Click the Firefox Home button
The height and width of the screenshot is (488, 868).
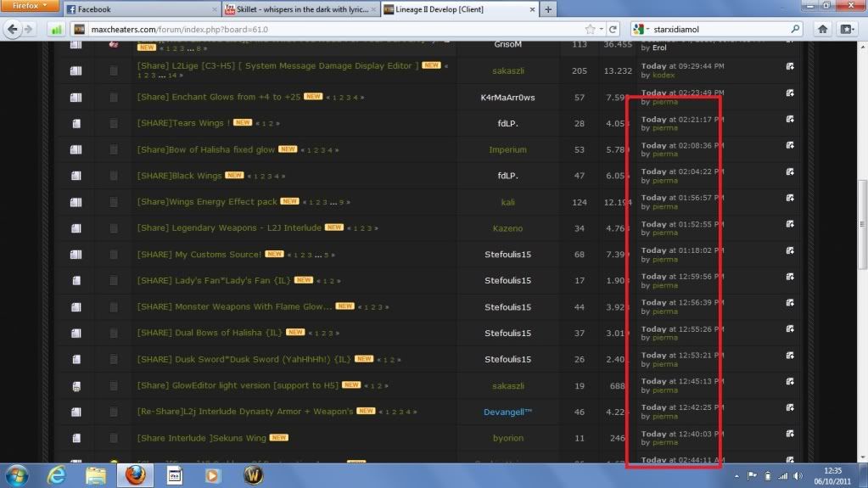822,29
